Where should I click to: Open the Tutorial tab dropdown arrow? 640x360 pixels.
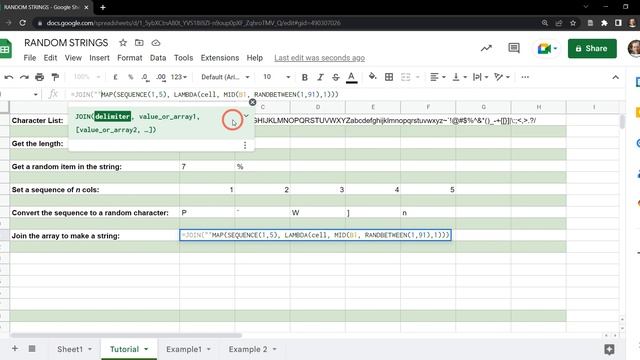point(146,349)
